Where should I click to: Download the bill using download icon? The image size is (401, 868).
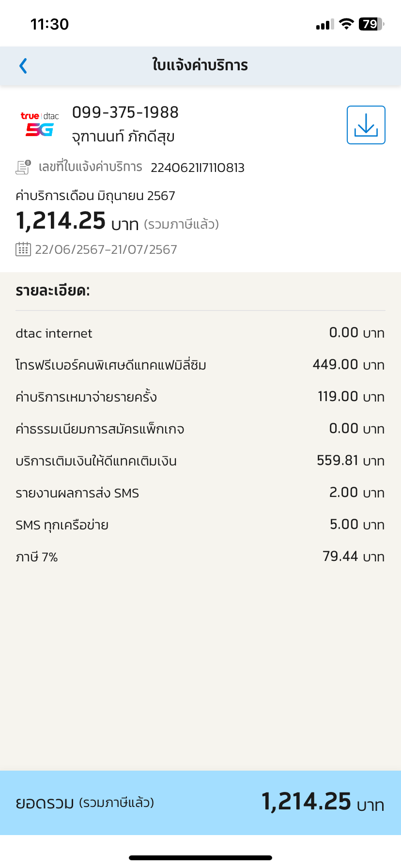(366, 125)
